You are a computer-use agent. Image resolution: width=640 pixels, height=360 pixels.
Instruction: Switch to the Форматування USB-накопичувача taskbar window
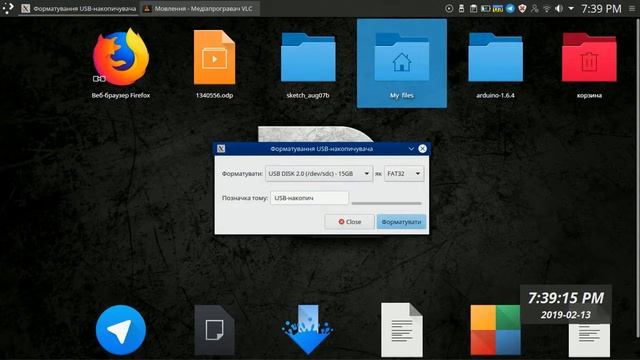click(79, 9)
